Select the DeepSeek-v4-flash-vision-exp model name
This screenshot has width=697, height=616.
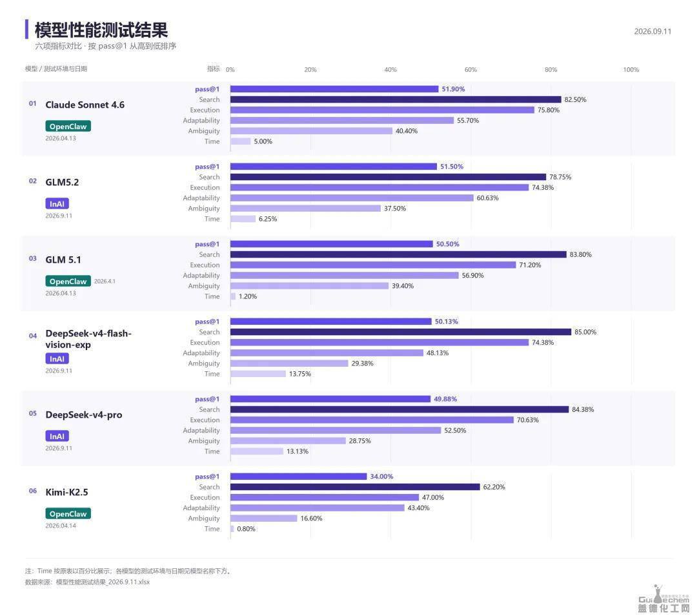(88, 339)
